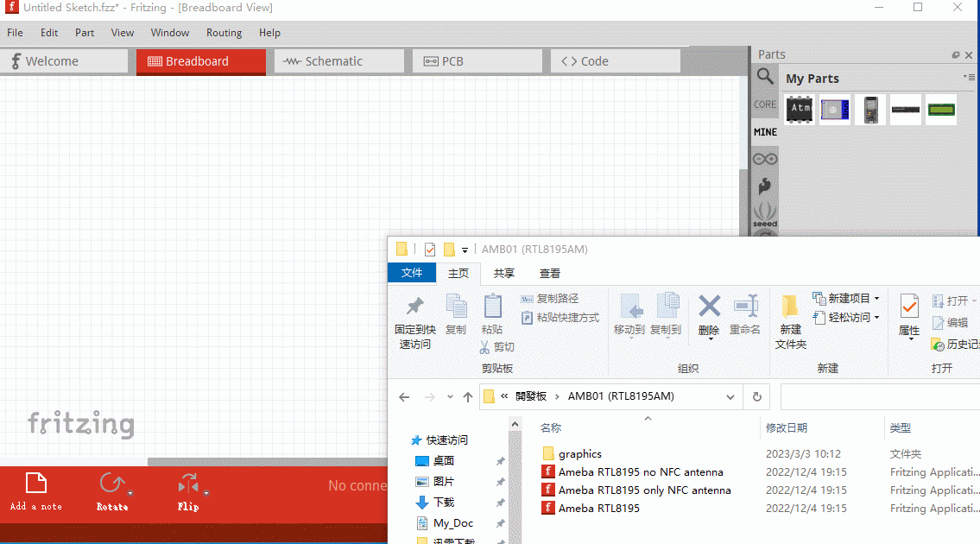Click 粘贴快捷方式 in ribbon
The image size is (980, 544).
click(x=560, y=318)
